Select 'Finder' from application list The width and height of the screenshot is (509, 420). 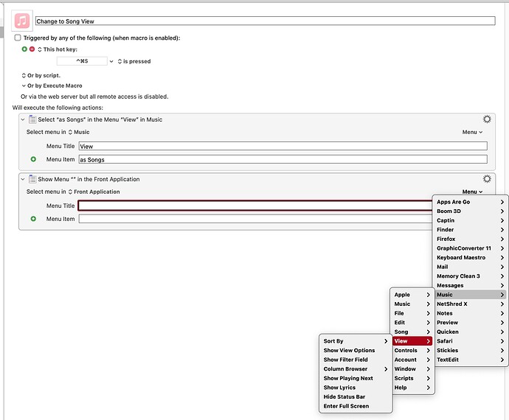point(470,230)
